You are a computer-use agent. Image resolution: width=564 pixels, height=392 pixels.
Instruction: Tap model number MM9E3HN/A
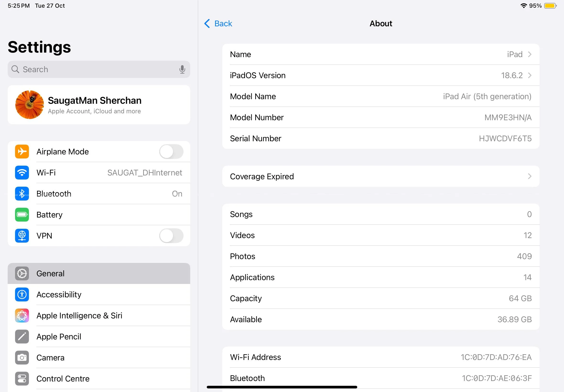(x=508, y=118)
